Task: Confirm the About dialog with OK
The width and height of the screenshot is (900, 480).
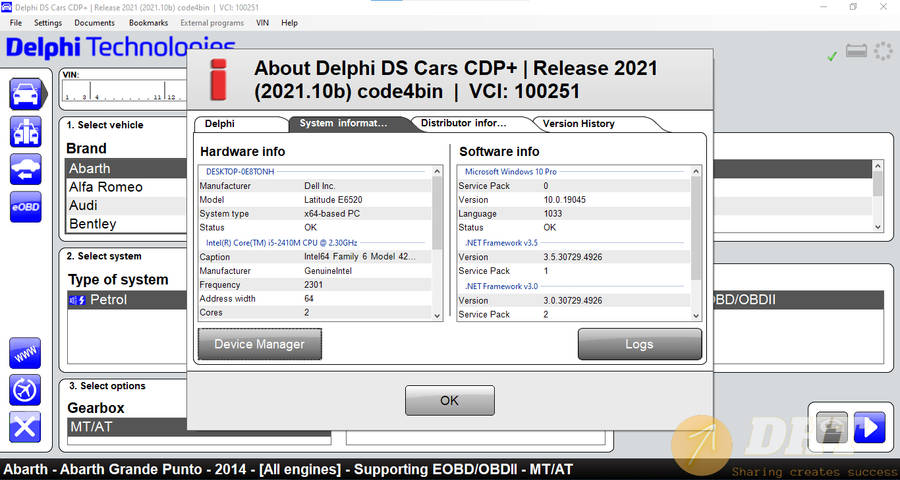Action: (x=449, y=400)
